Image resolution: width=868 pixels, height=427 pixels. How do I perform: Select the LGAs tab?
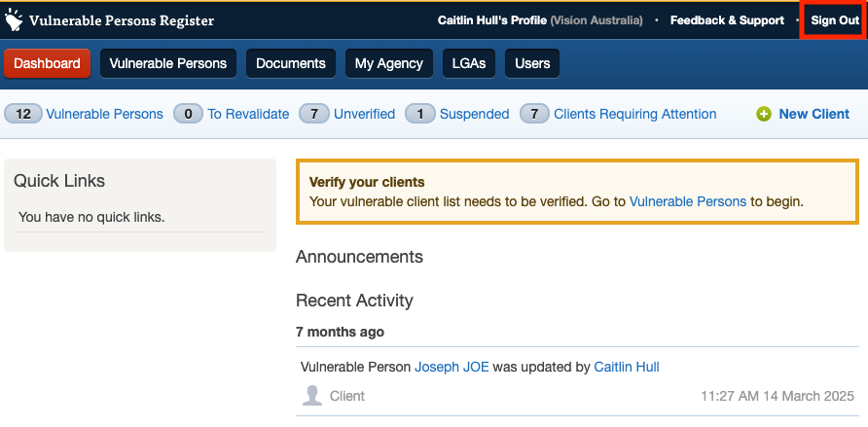click(x=468, y=63)
